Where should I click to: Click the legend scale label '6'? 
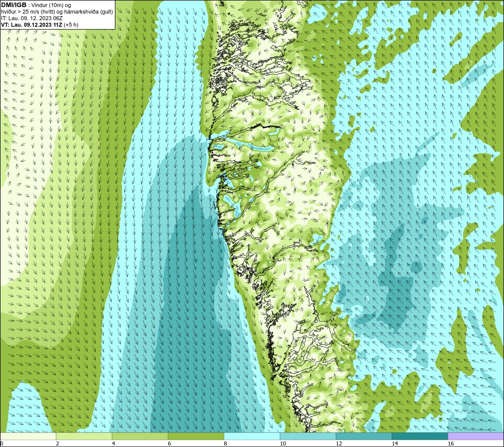(x=169, y=443)
